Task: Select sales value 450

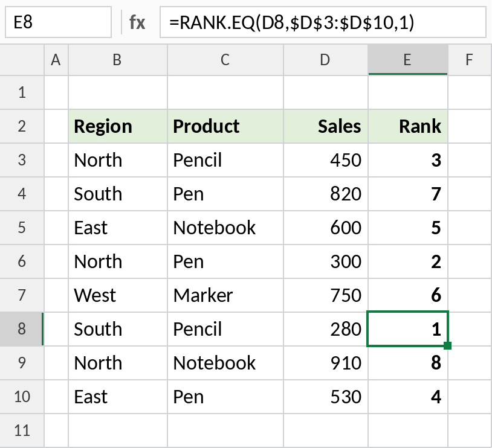Action: (x=326, y=160)
